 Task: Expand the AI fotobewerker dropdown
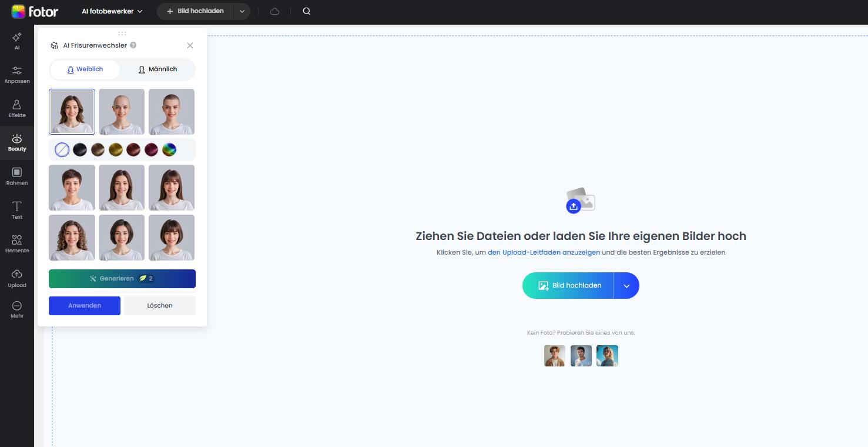coord(112,11)
